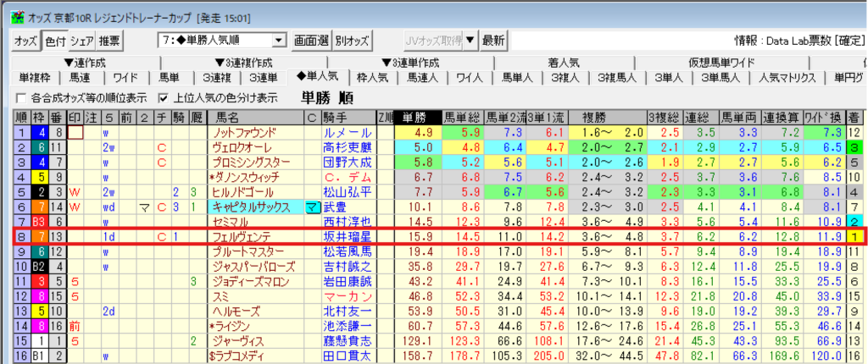Open 別オッズ window button

coord(352,40)
